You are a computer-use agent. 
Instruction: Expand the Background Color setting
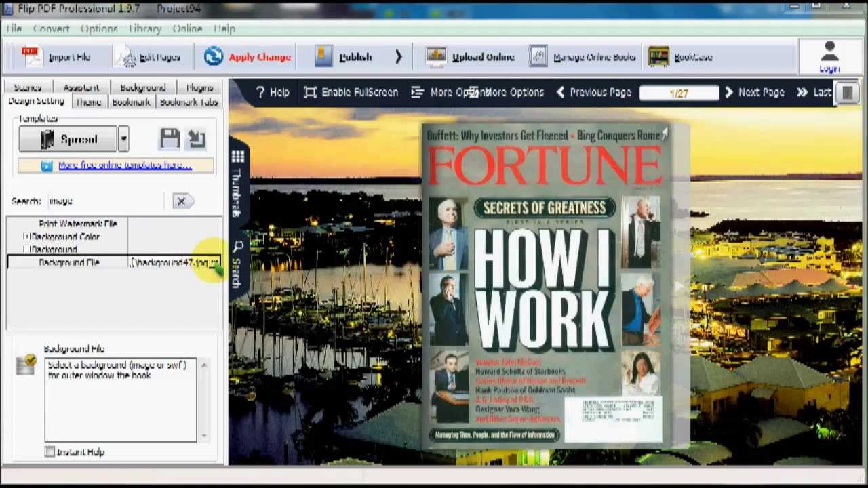[x=26, y=237]
